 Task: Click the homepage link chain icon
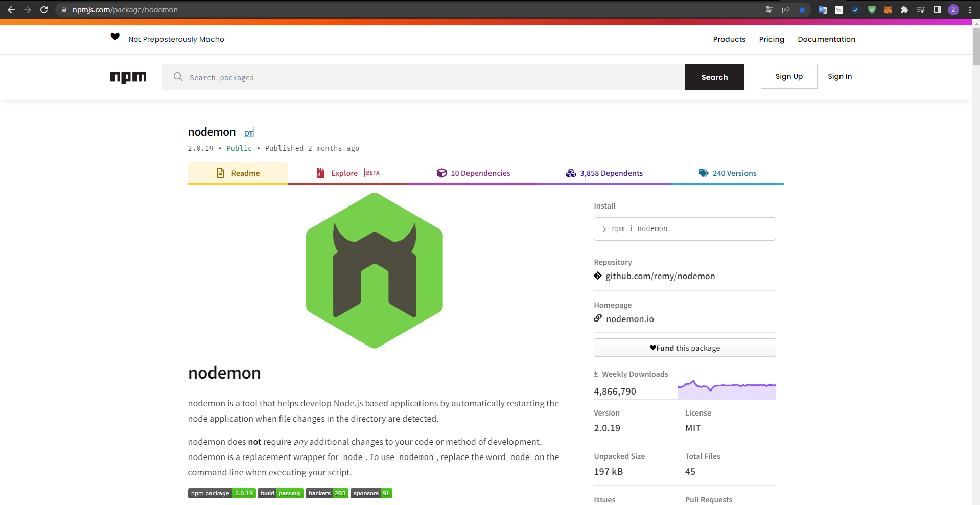598,318
